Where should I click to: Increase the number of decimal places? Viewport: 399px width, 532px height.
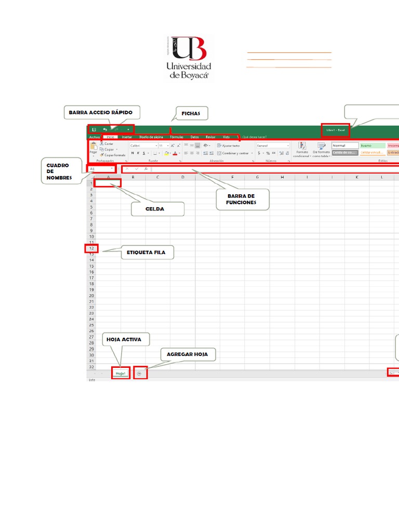pos(282,153)
